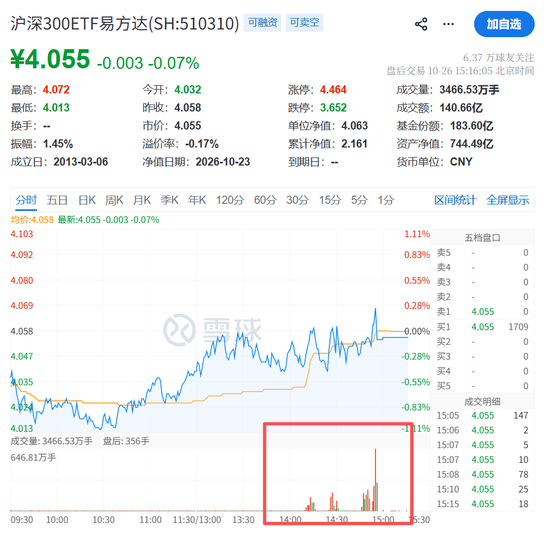Click the 振幅 value 1.45%
The width and height of the screenshot is (550, 541).
[58, 144]
